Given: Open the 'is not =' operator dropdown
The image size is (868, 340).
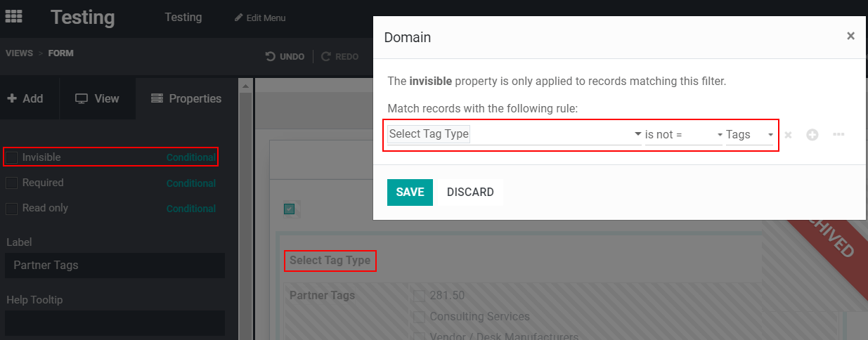Looking at the screenshot, I should click(683, 135).
